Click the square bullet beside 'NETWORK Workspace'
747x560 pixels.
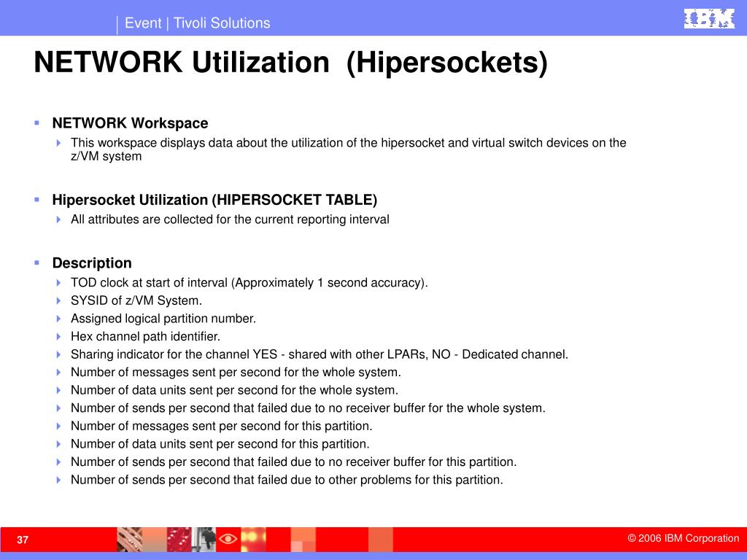point(36,123)
